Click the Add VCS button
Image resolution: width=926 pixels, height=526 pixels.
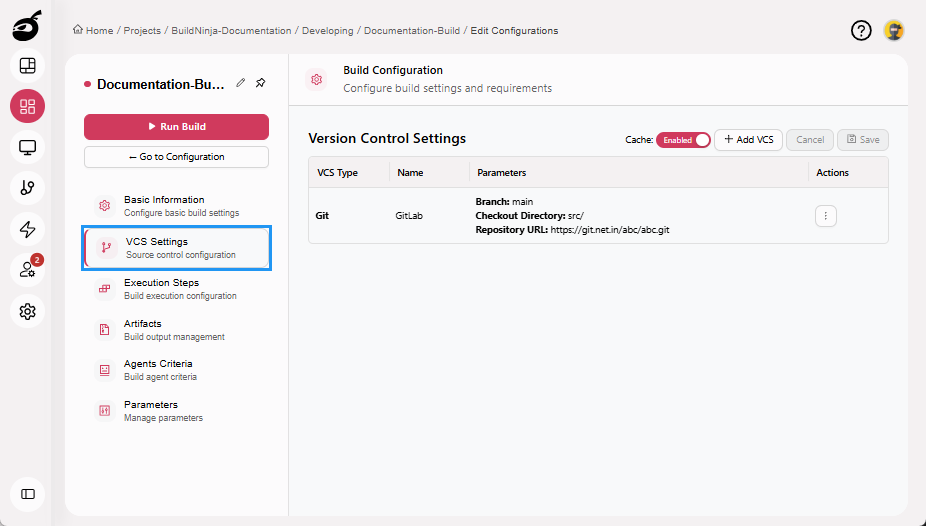coord(748,140)
